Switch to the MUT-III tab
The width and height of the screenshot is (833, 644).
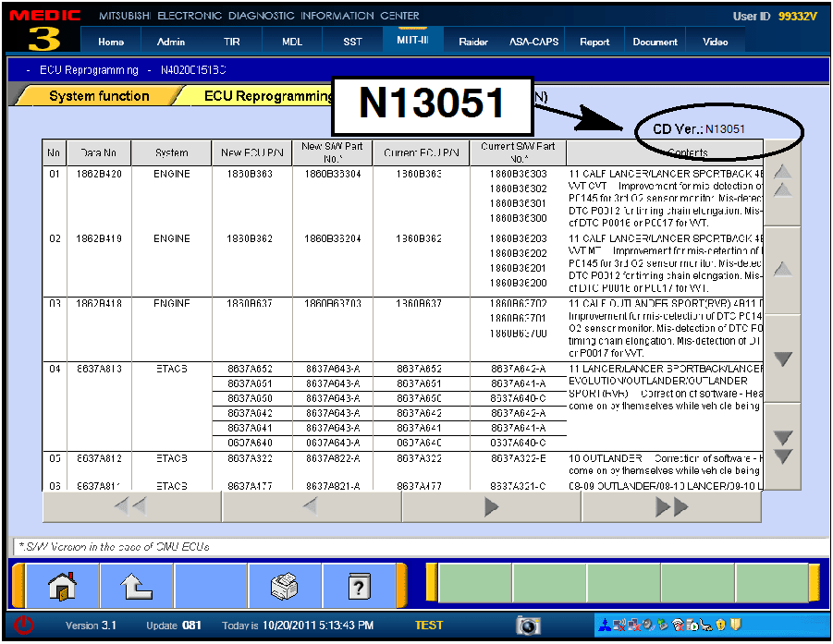412,41
